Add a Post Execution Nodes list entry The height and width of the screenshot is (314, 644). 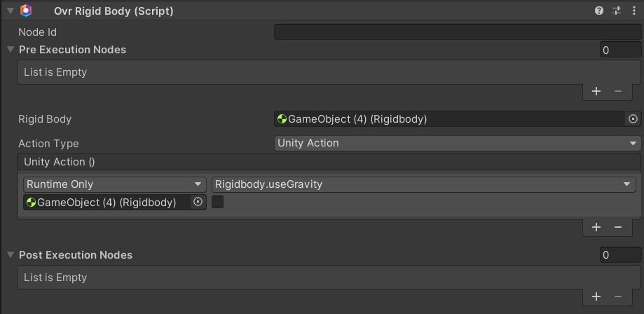pyautogui.click(x=596, y=296)
